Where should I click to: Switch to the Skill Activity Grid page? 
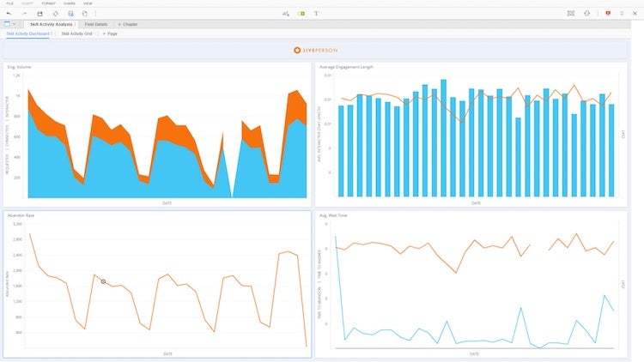[76, 33]
